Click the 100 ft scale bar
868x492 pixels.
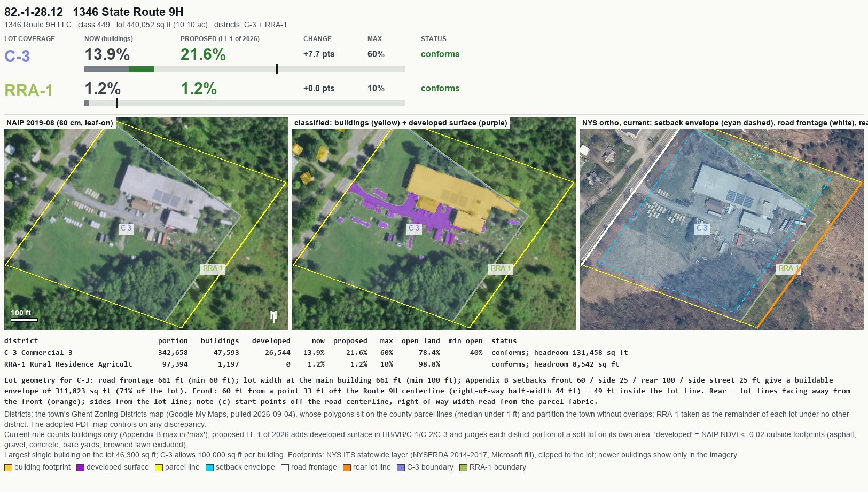[24, 320]
